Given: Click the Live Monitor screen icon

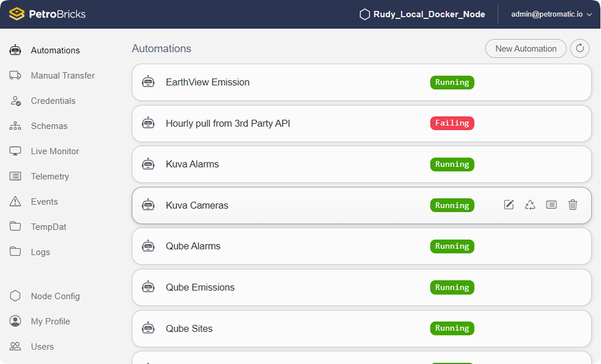Looking at the screenshot, I should coord(15,151).
